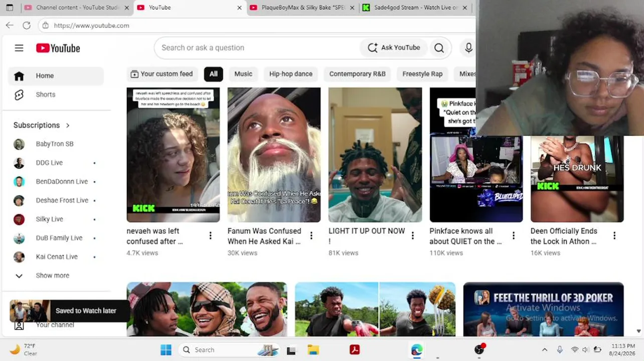This screenshot has width=644, height=361.
Task: Click the magnifying glass search button
Action: 439,48
